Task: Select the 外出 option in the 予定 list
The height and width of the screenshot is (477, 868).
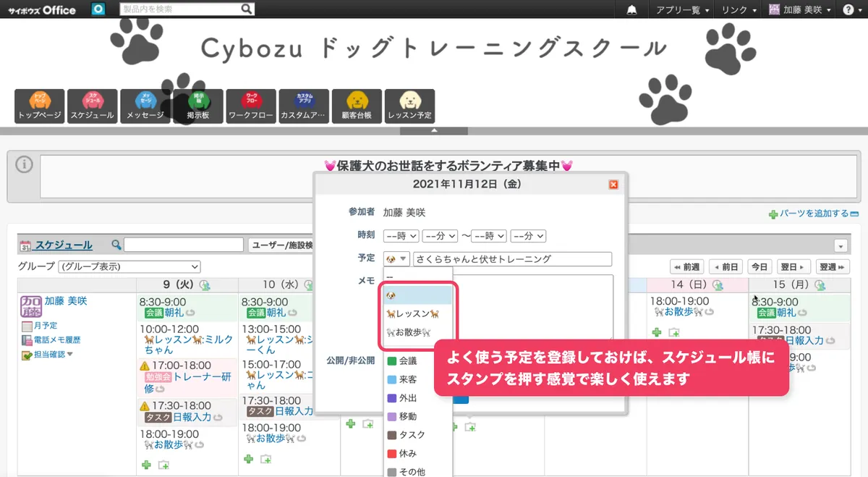Action: point(418,398)
